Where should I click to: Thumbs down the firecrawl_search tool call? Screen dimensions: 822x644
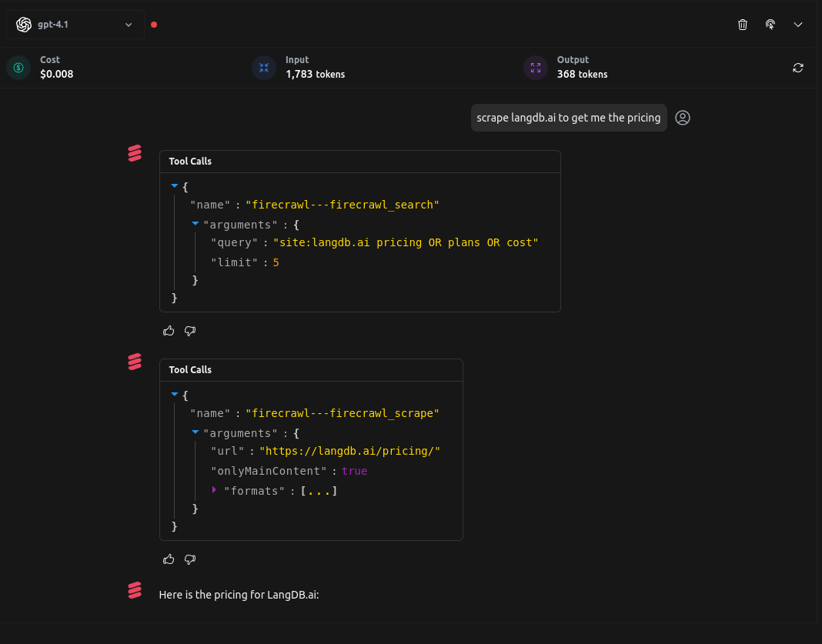click(190, 331)
